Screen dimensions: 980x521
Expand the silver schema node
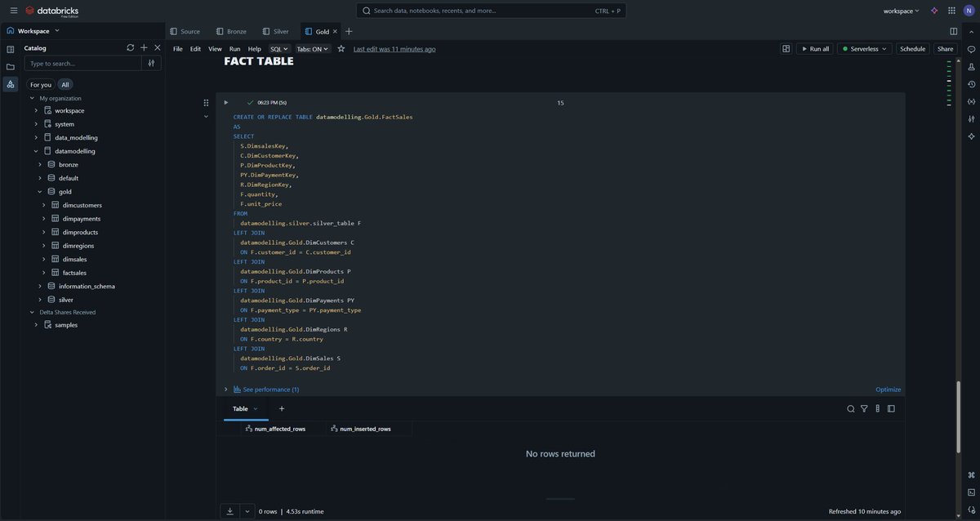pyautogui.click(x=40, y=300)
